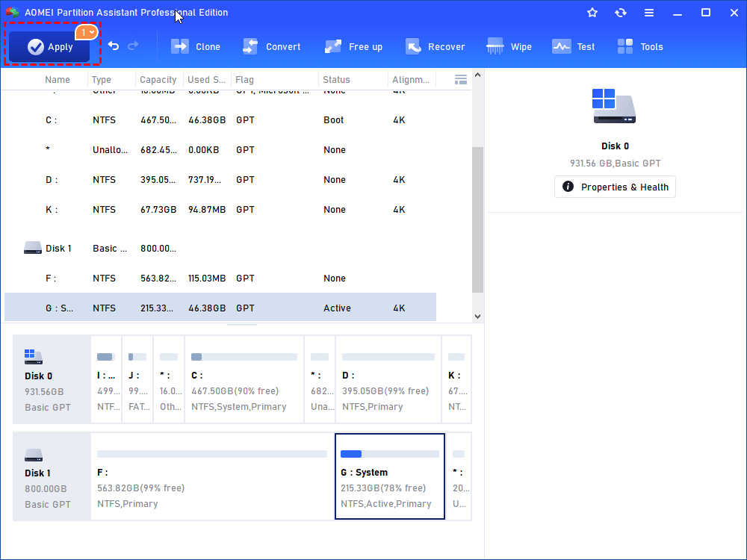Open the column settings list icon
Screen dimensions: 747x560
(461, 79)
